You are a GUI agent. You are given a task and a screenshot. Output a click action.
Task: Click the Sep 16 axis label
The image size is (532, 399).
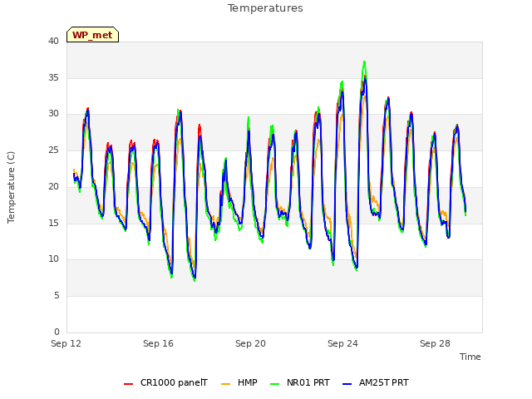pyautogui.click(x=158, y=343)
